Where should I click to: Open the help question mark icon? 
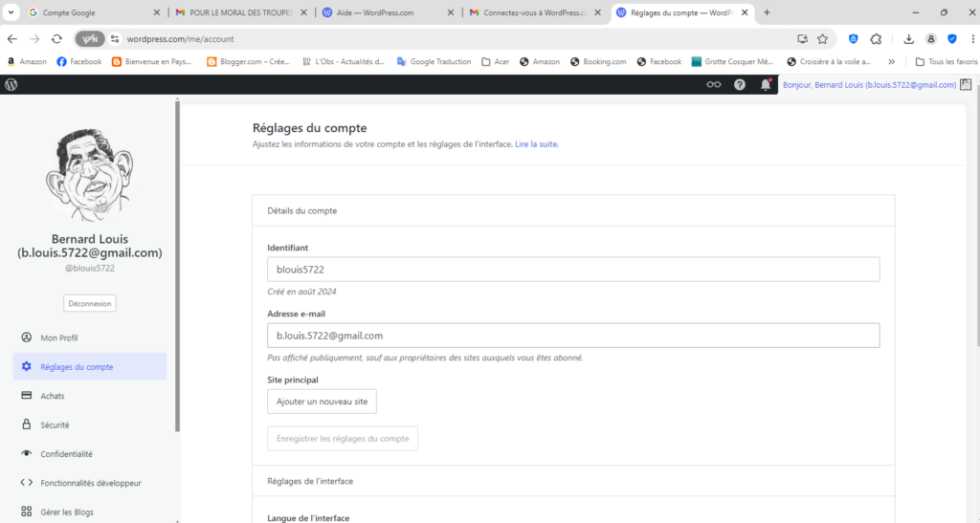(x=740, y=85)
